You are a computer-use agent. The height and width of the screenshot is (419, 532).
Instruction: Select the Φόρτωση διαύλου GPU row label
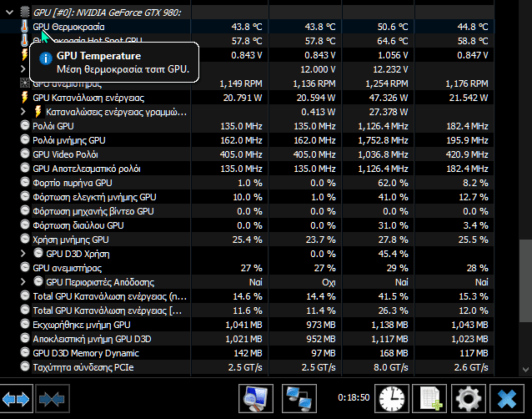(78, 225)
